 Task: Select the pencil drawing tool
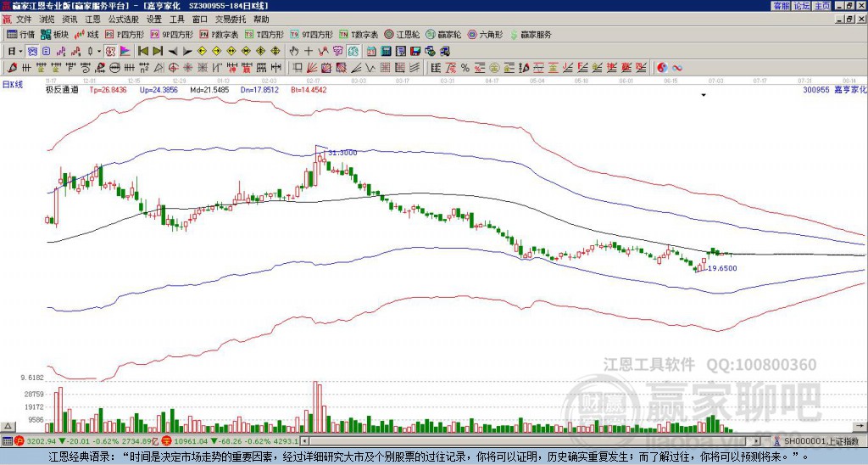(x=12, y=68)
